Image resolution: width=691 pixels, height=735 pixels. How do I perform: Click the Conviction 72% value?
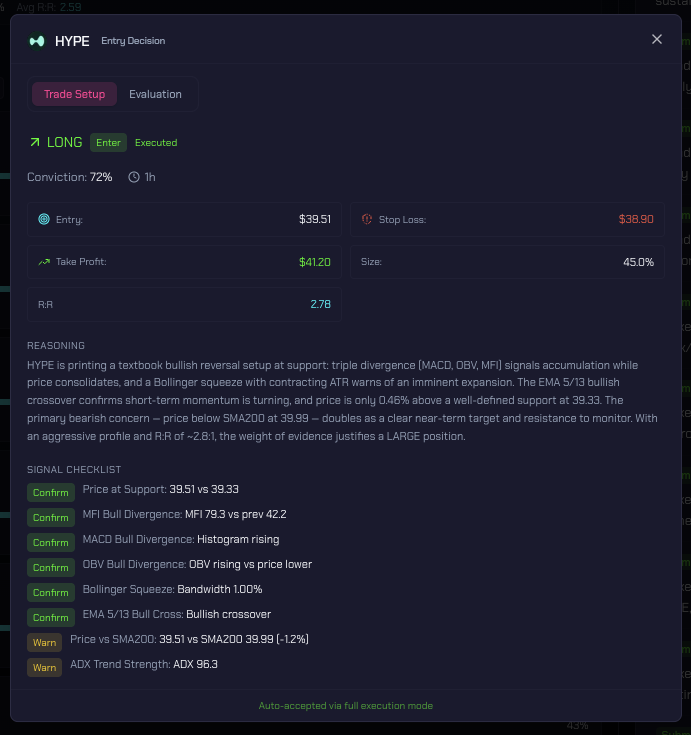[x=101, y=177]
